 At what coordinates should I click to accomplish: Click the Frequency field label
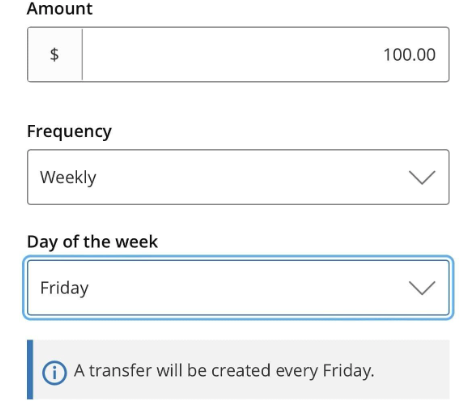tap(69, 131)
